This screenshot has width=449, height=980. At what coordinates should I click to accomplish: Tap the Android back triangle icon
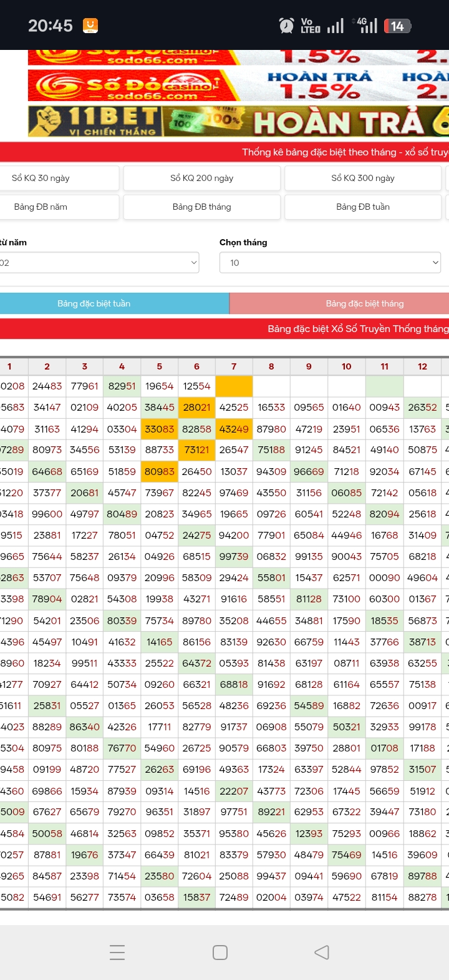point(322,952)
